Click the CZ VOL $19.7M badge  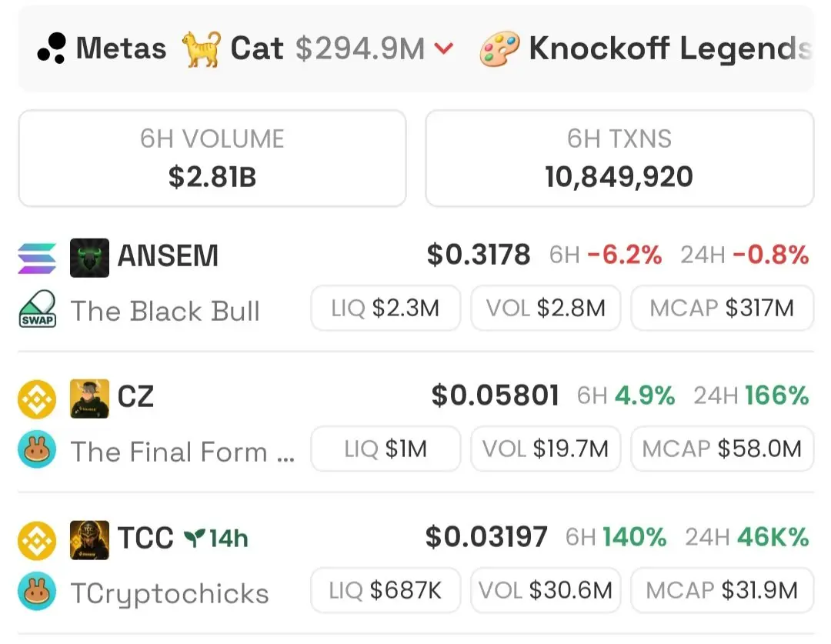pos(546,449)
